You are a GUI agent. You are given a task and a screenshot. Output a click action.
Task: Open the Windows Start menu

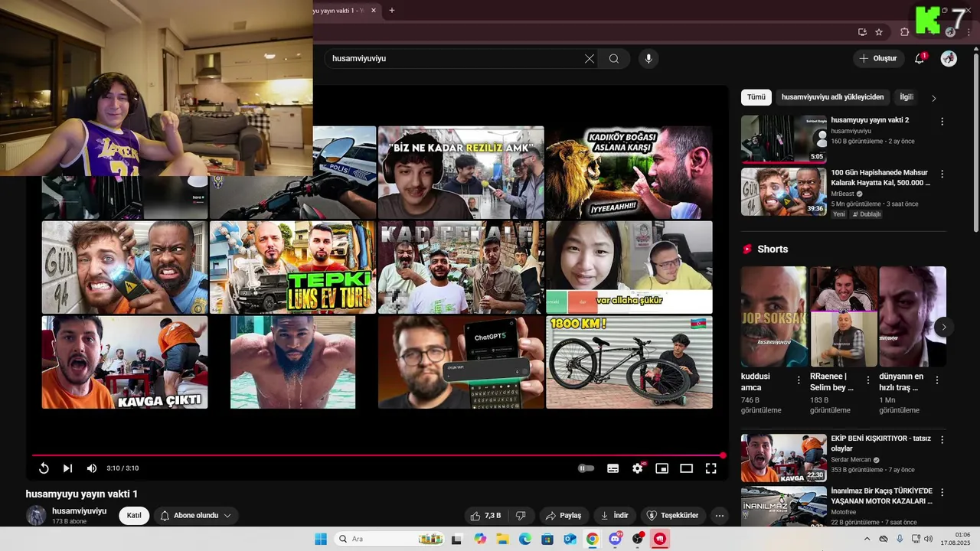(320, 540)
